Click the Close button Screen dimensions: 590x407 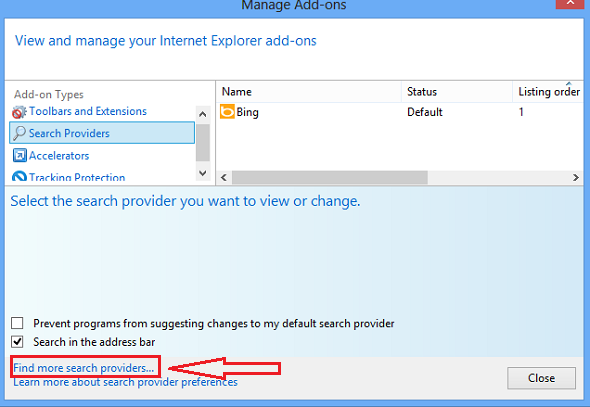(541, 378)
